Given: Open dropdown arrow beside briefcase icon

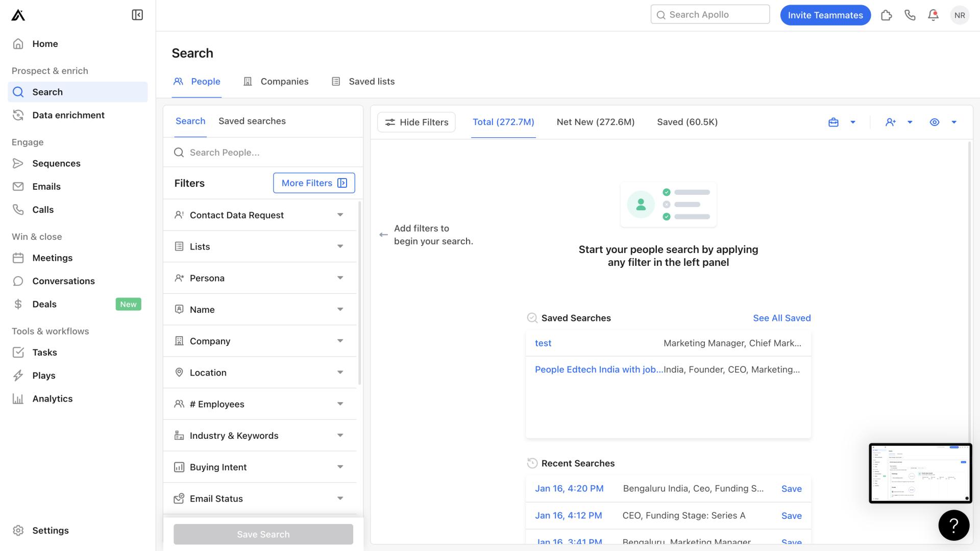Looking at the screenshot, I should [853, 122].
